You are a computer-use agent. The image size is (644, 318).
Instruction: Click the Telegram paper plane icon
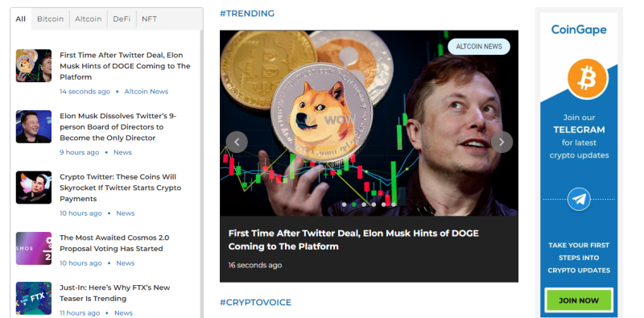(579, 200)
